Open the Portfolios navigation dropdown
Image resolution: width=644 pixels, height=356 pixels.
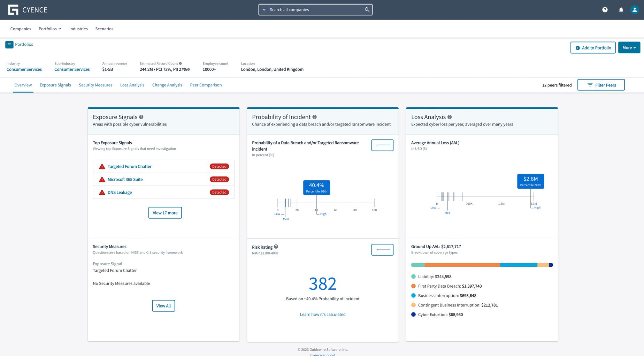click(50, 29)
